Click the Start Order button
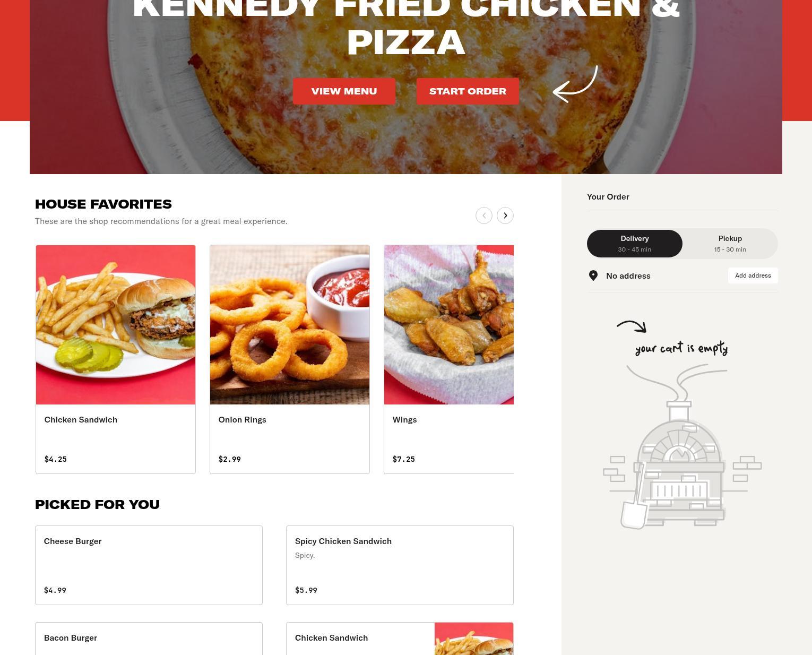812x655 pixels. coord(468,91)
